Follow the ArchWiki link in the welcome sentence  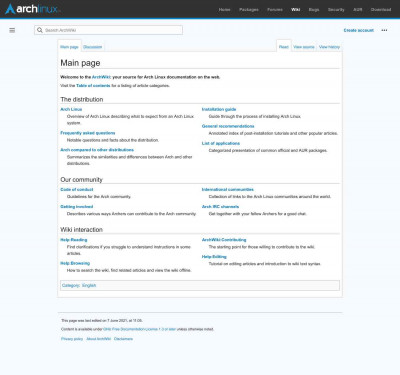point(101,77)
